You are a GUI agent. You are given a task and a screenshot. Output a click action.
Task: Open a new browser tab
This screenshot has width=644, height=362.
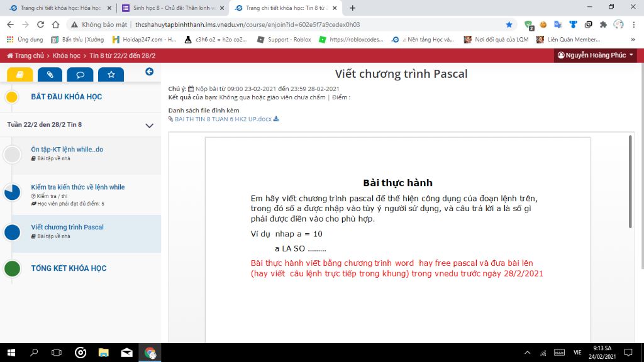(x=352, y=8)
